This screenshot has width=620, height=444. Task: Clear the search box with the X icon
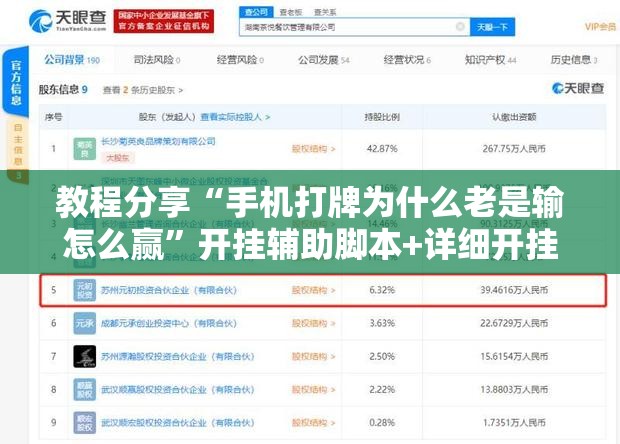(460, 26)
